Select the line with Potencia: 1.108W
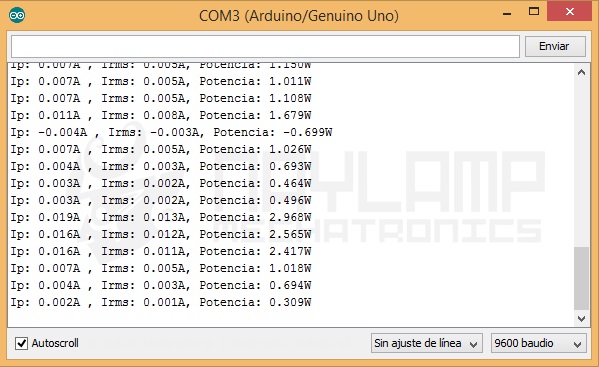The height and width of the screenshot is (367, 599). pos(161,99)
